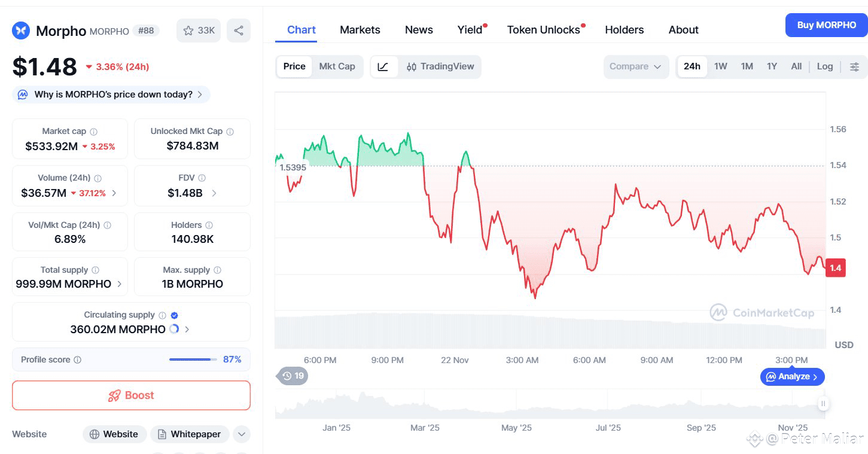868x454 pixels.
Task: Open chart settings sliders icon
Action: pyautogui.click(x=855, y=66)
